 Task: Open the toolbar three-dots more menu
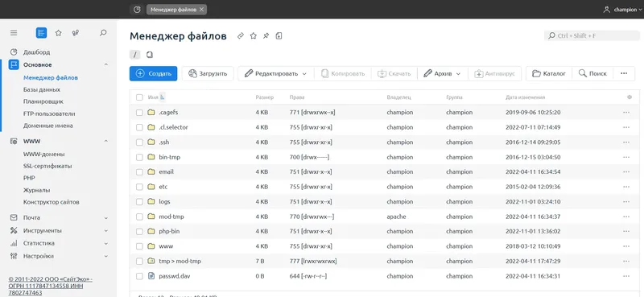[624, 73]
